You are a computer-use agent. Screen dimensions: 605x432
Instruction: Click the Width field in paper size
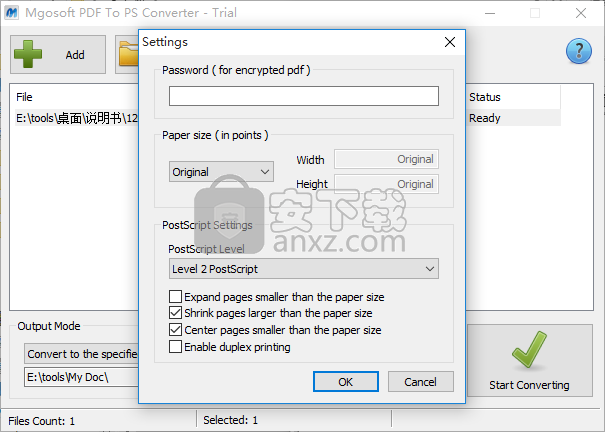coord(386,159)
